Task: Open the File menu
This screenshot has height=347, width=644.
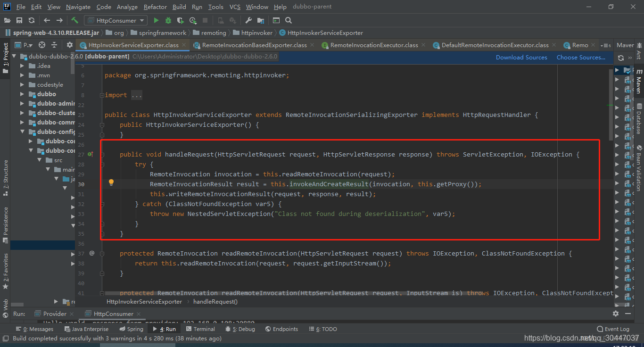Action: click(21, 7)
